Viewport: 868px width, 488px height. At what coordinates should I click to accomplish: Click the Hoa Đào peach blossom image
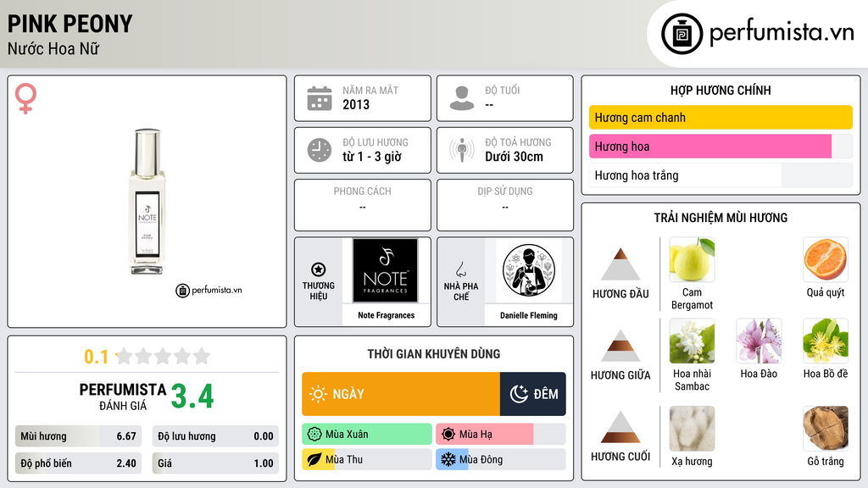click(759, 341)
